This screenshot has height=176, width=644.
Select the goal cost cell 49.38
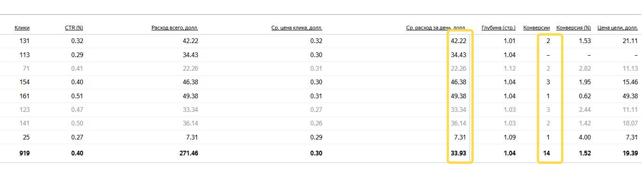(x=630, y=96)
